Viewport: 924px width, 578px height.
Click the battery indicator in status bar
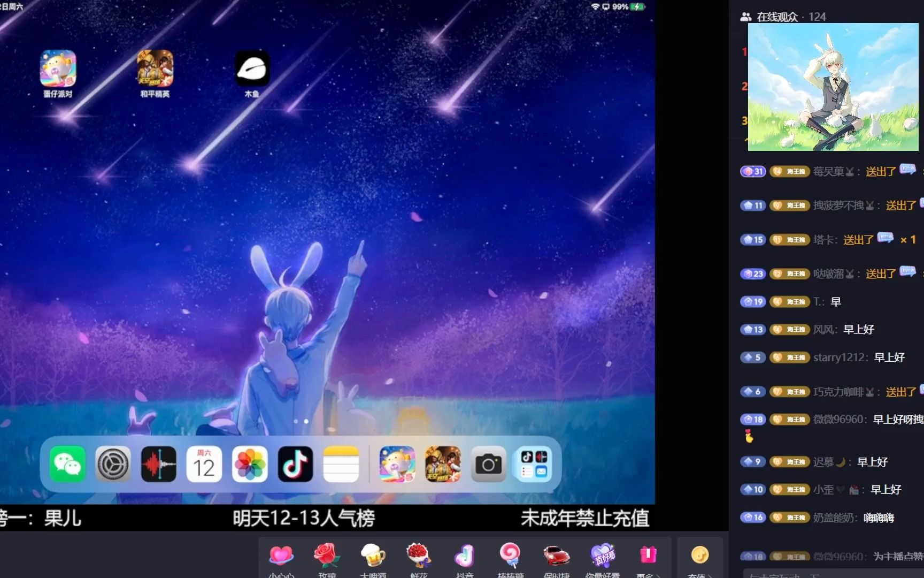click(x=638, y=7)
